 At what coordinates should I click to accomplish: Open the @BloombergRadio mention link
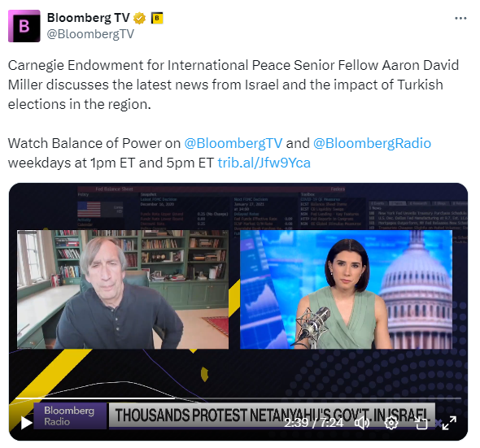pyautogui.click(x=372, y=143)
